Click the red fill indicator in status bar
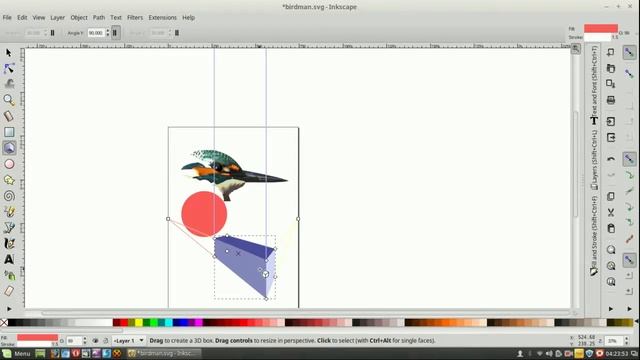Image resolution: width=640 pixels, height=360 pixels. click(37, 338)
